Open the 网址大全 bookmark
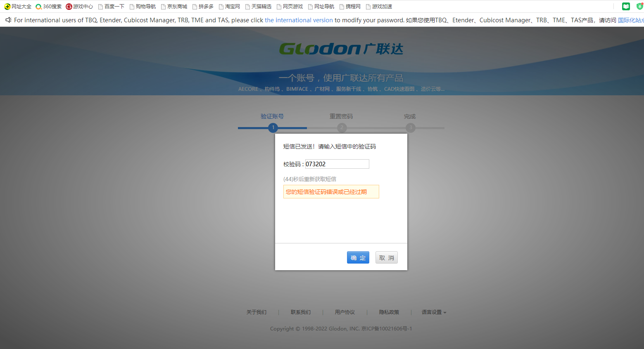The image size is (644, 349). 18,7
